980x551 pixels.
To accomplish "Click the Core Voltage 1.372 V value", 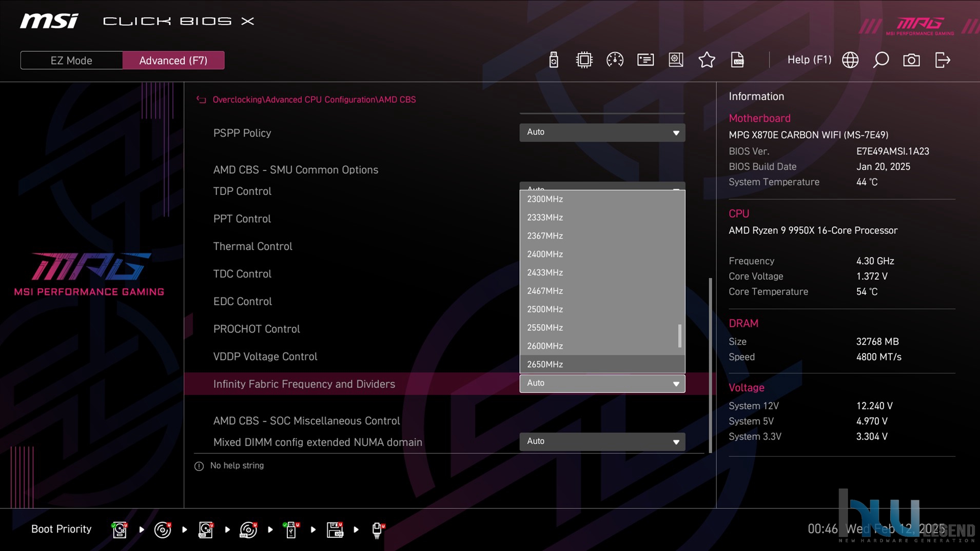I will coord(872,277).
